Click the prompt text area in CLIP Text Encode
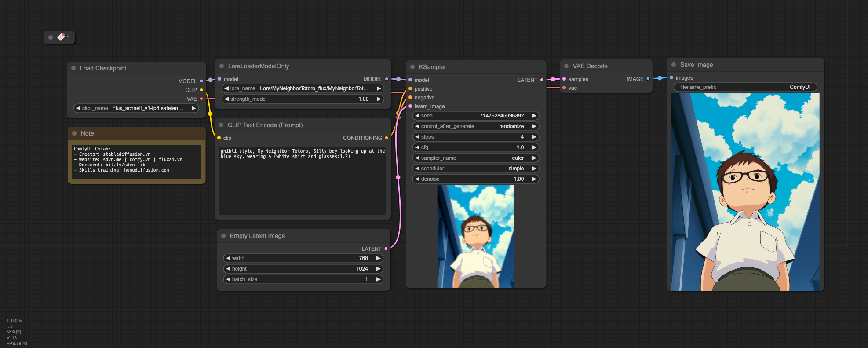 click(x=303, y=180)
